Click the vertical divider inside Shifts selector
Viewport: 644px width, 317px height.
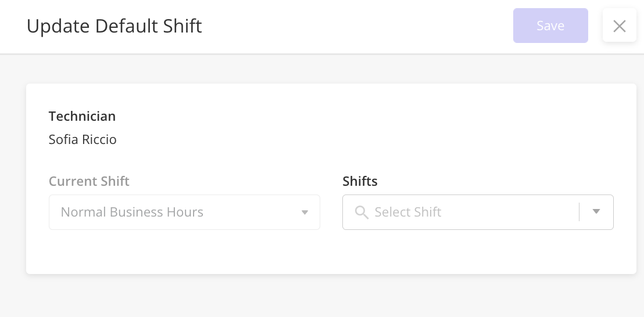(x=579, y=212)
